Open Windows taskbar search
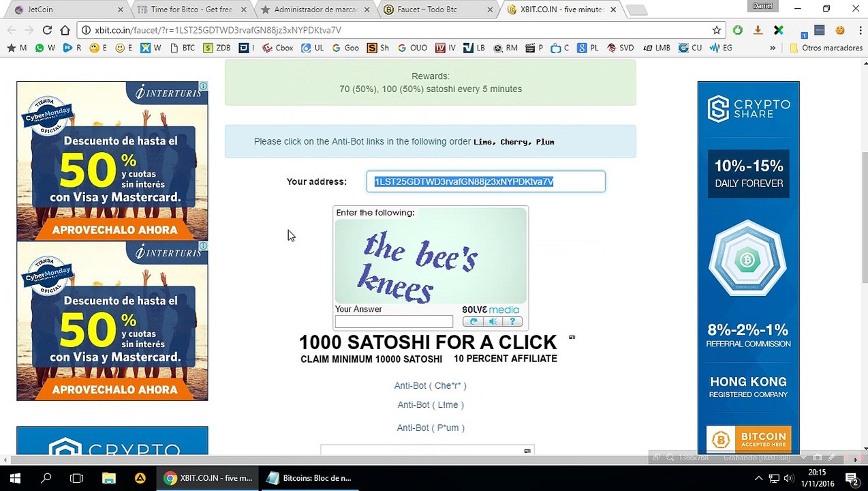Screen dimensions: 868x491 46,478
